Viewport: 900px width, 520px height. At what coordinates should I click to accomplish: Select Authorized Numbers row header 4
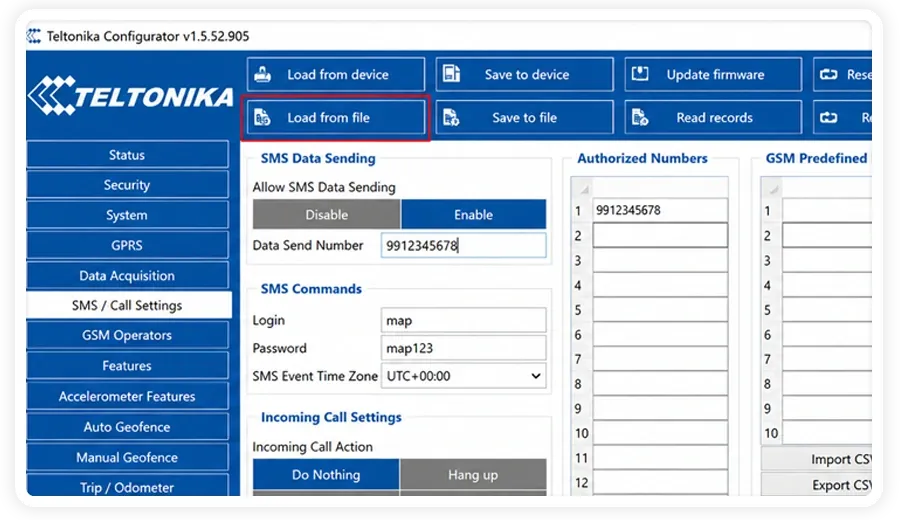click(x=581, y=285)
